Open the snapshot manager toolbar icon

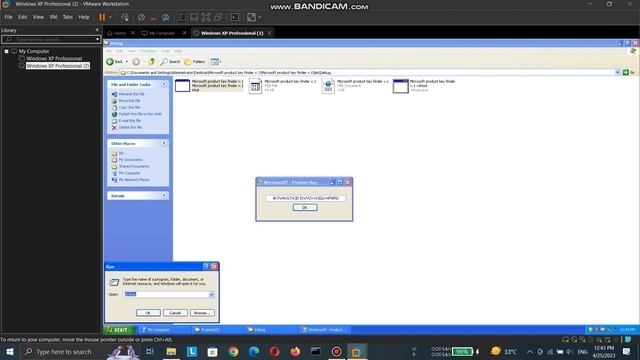click(x=166, y=17)
